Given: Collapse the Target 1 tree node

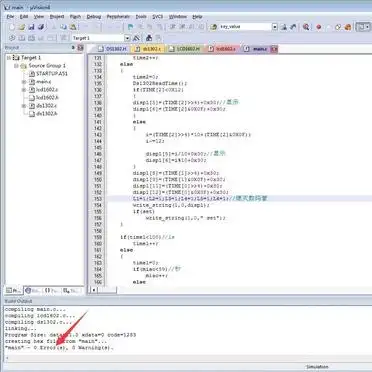Looking at the screenshot, I should (9, 58).
